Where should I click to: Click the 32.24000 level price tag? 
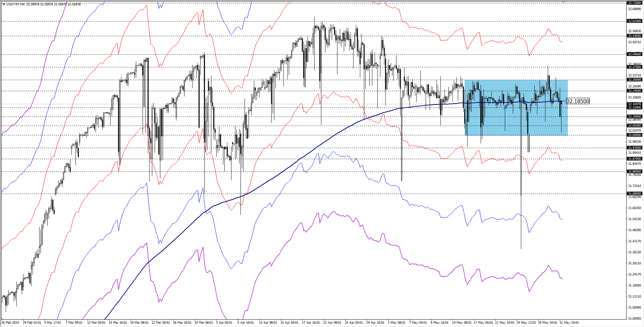(x=635, y=91)
